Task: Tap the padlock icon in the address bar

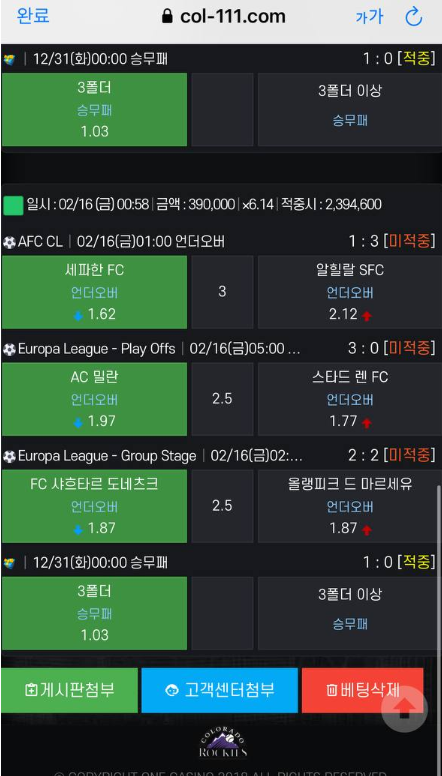Action: tap(167, 16)
